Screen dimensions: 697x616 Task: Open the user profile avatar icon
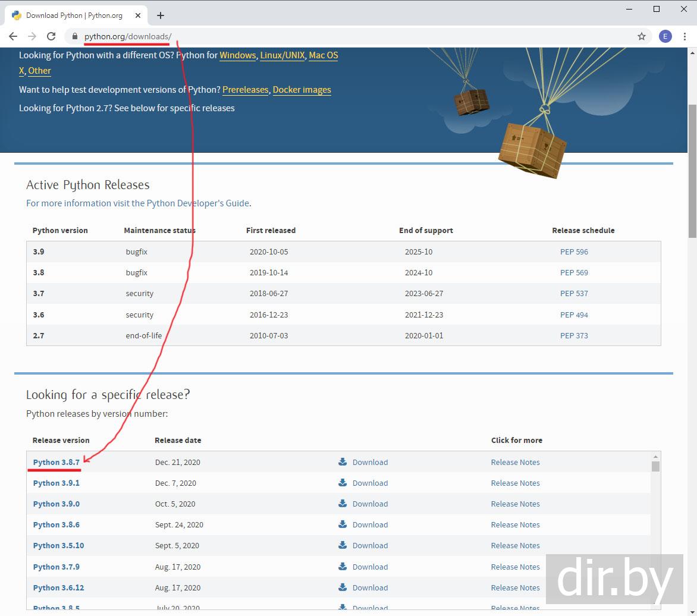(665, 36)
